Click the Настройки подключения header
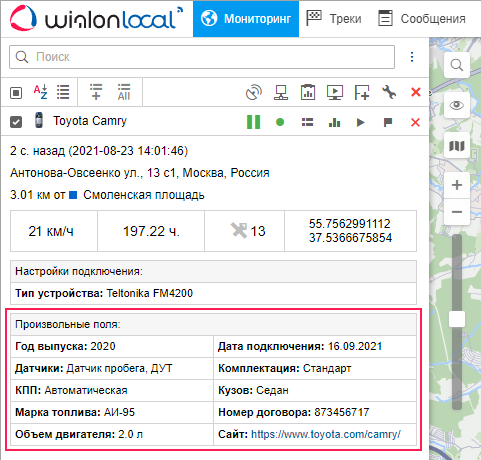This screenshot has height=460, width=481. [213, 272]
